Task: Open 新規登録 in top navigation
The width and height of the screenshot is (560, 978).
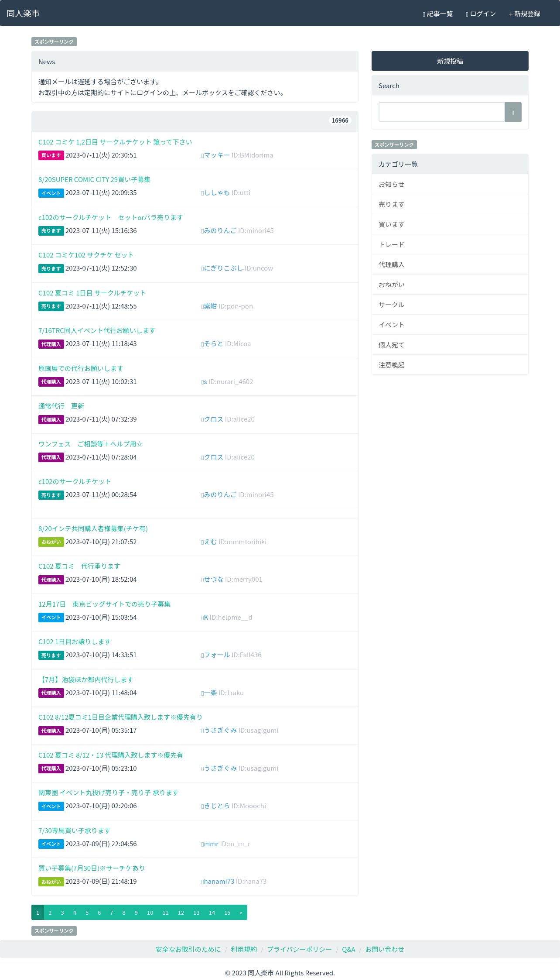Action: (x=525, y=14)
